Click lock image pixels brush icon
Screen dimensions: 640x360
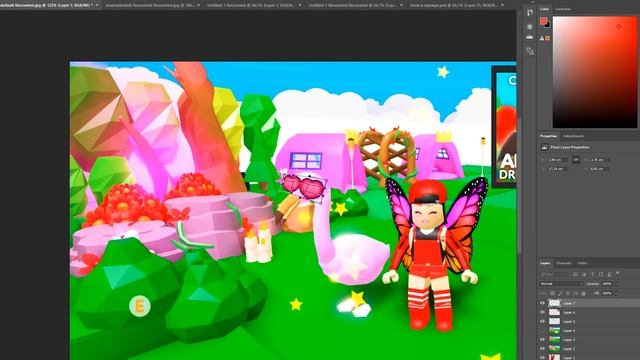pos(560,293)
